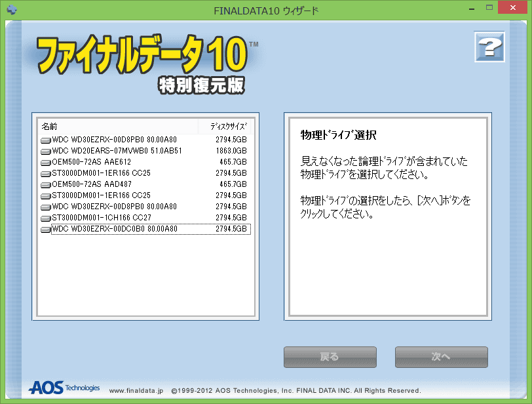
Task: Click 2794.5GB size in WD30EZRX-00DC0B0 row
Action: 231,229
